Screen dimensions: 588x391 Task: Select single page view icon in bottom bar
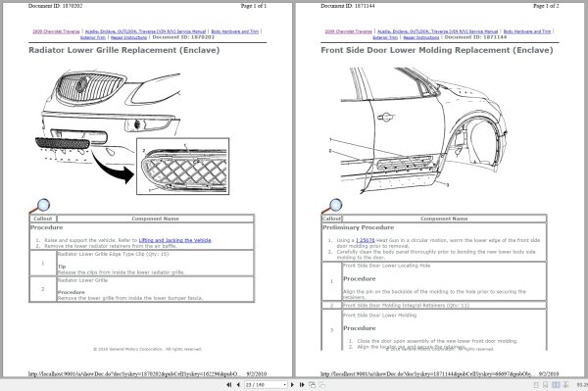pos(536,385)
